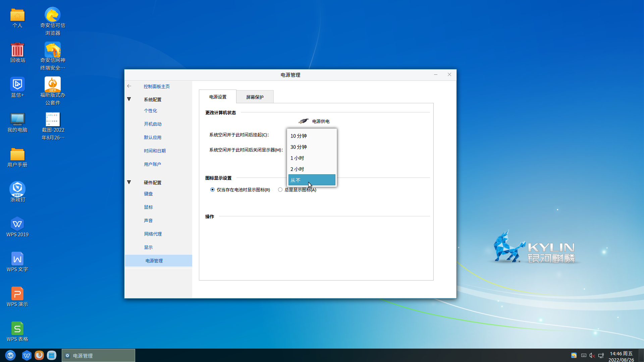The width and height of the screenshot is (644, 362).
Task: Switch to 电源设置 tab
Action: coord(218,97)
